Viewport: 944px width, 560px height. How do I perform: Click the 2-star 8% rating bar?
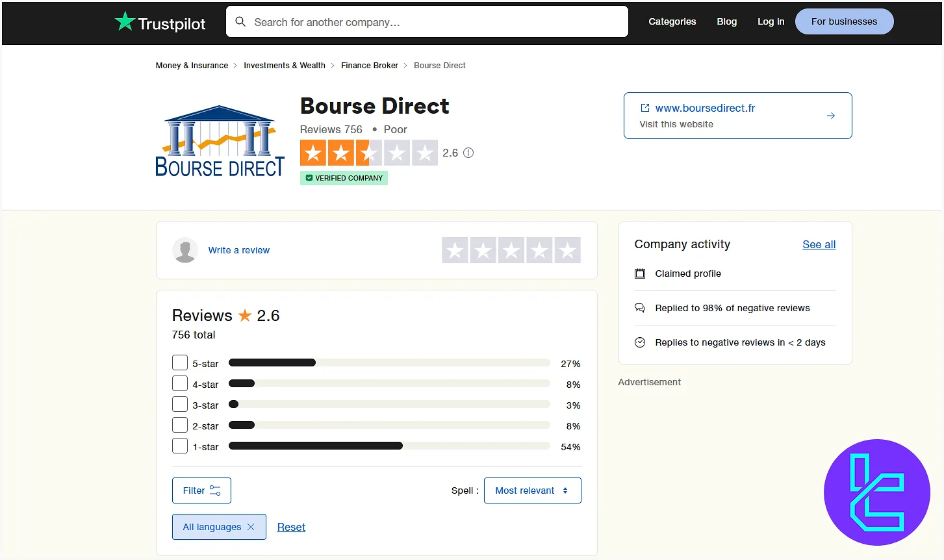tap(389, 425)
